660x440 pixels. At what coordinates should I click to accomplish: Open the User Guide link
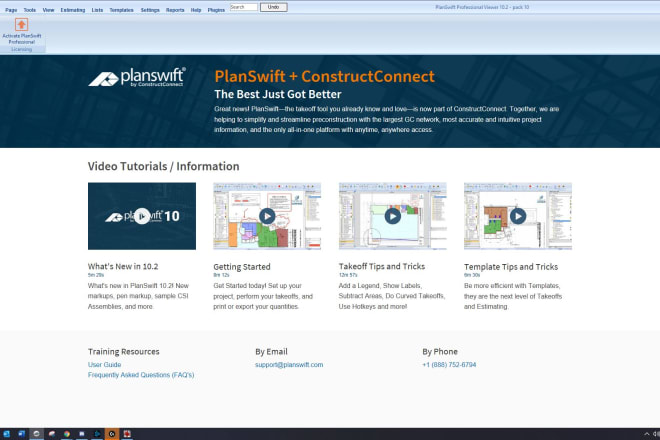point(104,365)
